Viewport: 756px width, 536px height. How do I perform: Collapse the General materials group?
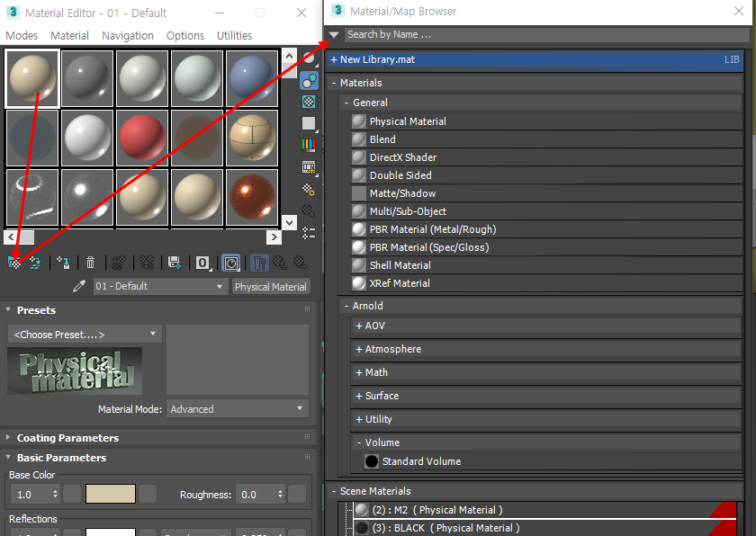[x=346, y=103]
